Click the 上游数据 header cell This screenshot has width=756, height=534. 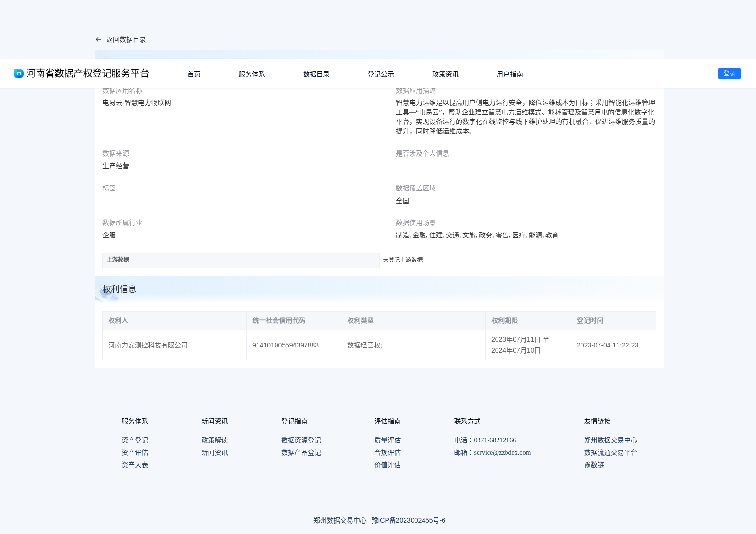241,260
